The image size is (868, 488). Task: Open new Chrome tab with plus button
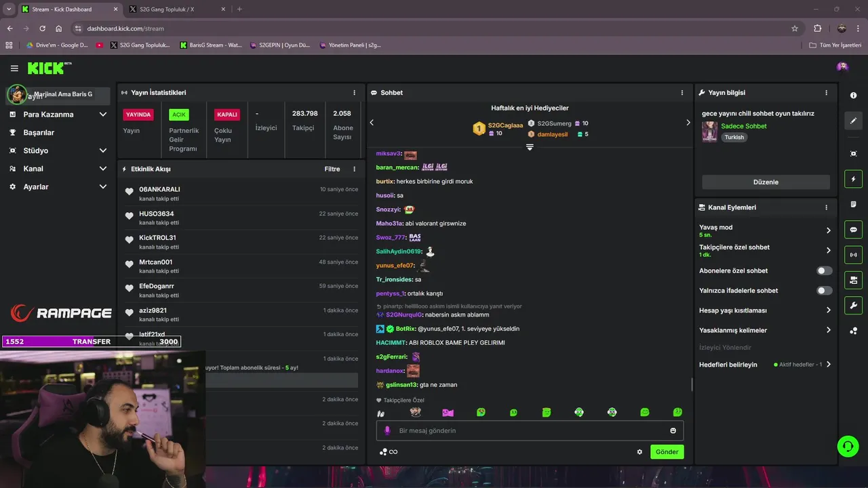pyautogui.click(x=239, y=9)
